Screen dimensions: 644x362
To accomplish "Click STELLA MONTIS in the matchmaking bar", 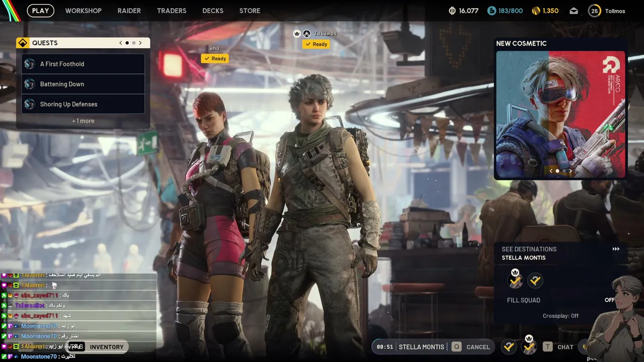I will pos(422,347).
